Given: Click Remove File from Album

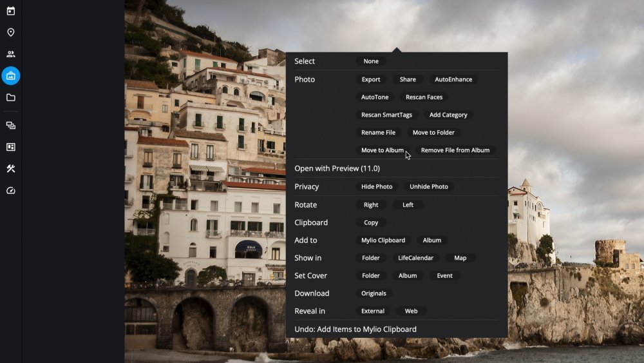Looking at the screenshot, I should point(455,150).
